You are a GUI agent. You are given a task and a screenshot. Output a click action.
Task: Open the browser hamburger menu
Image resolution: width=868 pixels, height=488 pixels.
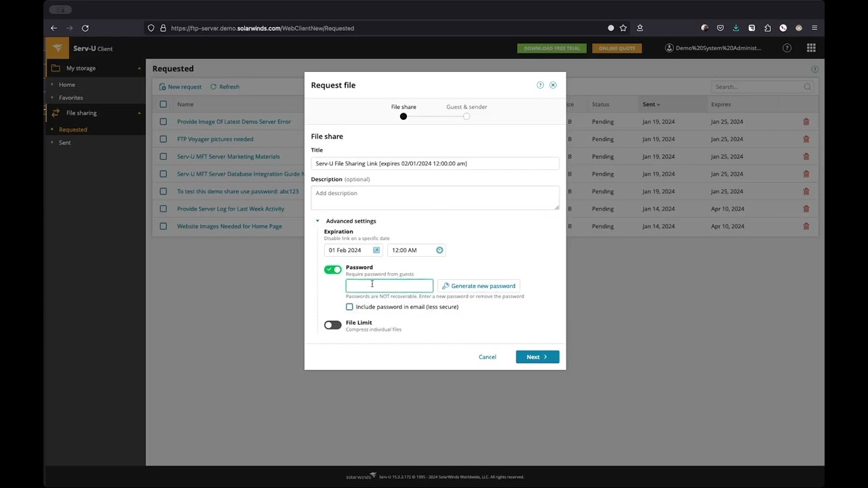coord(814,28)
